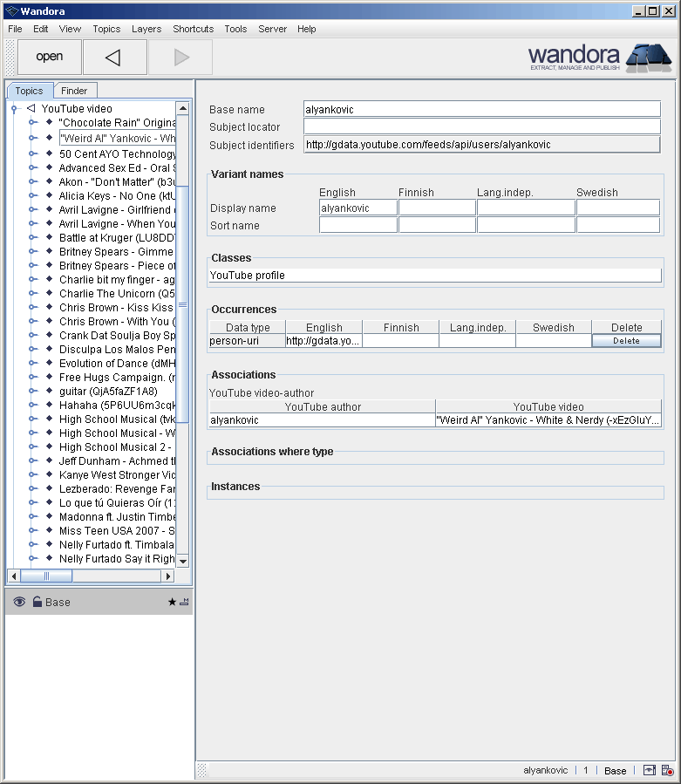Delete the person-uri occurrence
Image resolution: width=681 pixels, height=784 pixels.
coord(626,341)
